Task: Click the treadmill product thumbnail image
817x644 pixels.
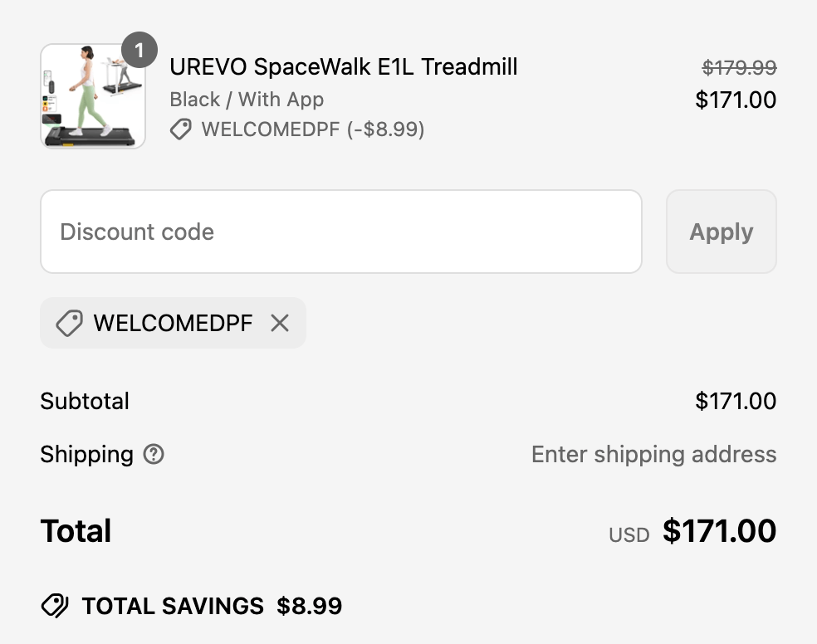Action: click(92, 97)
